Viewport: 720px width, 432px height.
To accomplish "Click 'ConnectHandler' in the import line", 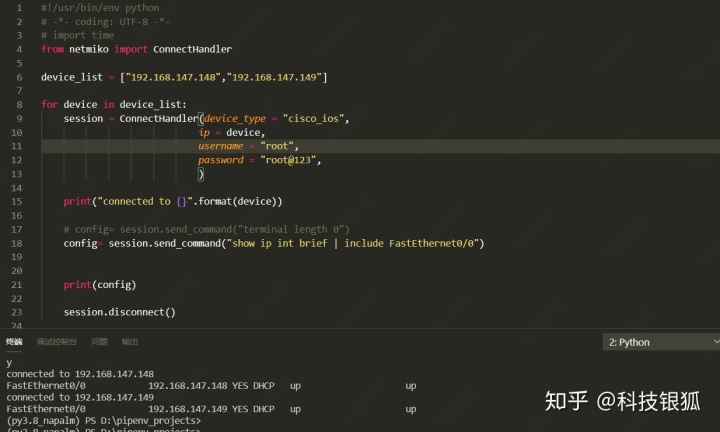I will coord(192,49).
